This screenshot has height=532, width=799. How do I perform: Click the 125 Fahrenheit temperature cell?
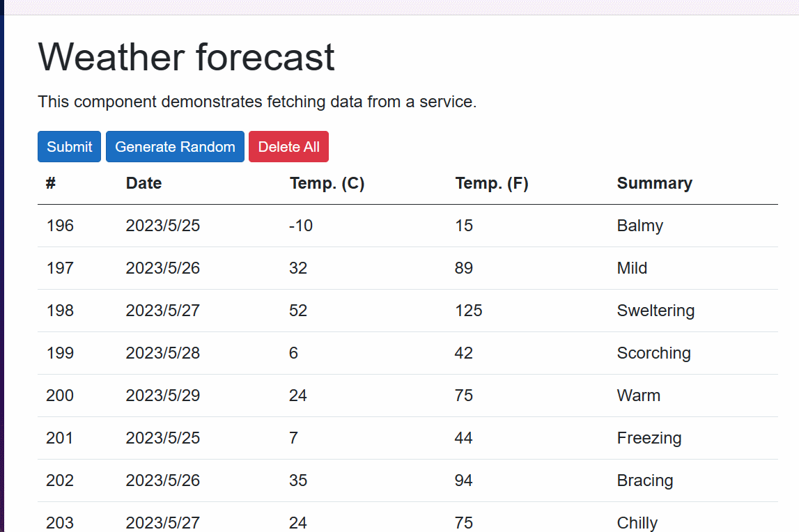coord(468,311)
